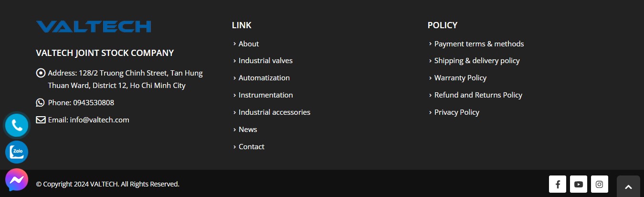View Payment terms & methods
Screen dimensions: 644x197
coord(479,44)
